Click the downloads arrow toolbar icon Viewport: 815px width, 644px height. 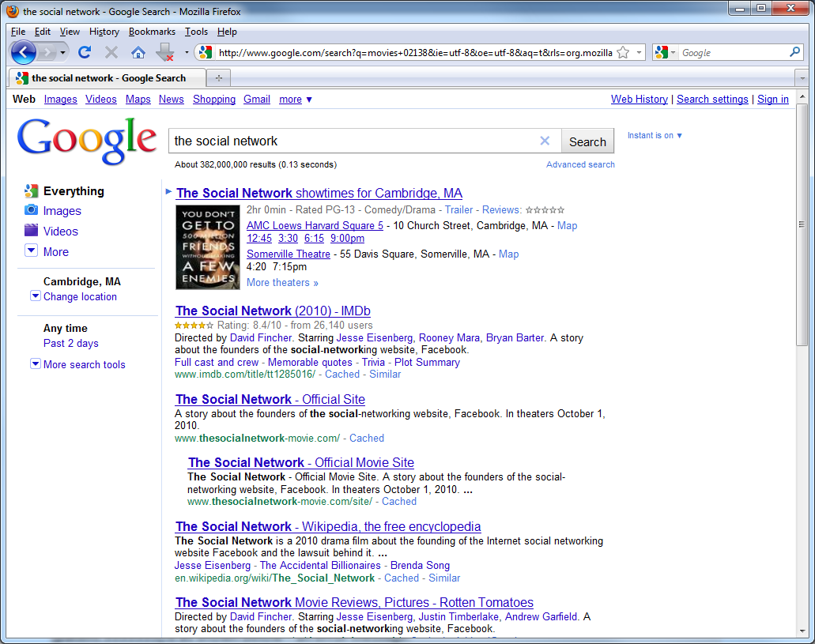[x=165, y=52]
